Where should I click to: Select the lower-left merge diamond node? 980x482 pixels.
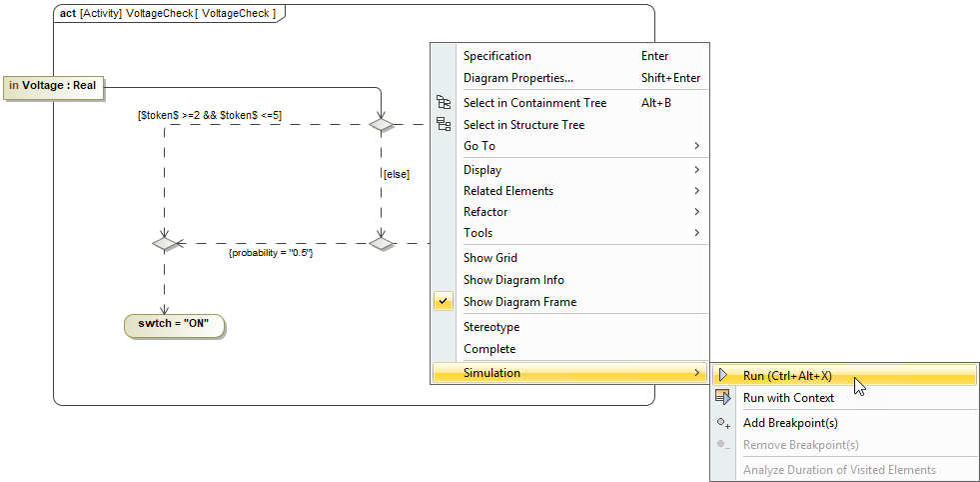pyautogui.click(x=164, y=243)
